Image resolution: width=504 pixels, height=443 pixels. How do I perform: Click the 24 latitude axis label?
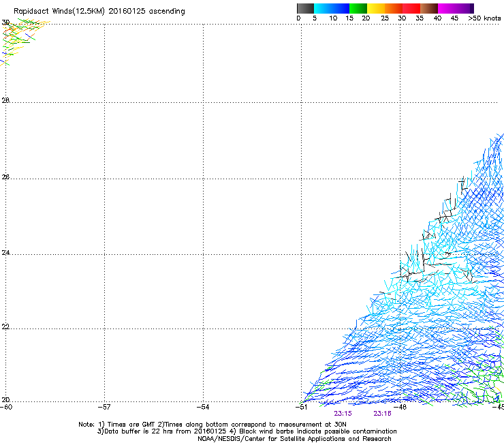click(x=5, y=253)
